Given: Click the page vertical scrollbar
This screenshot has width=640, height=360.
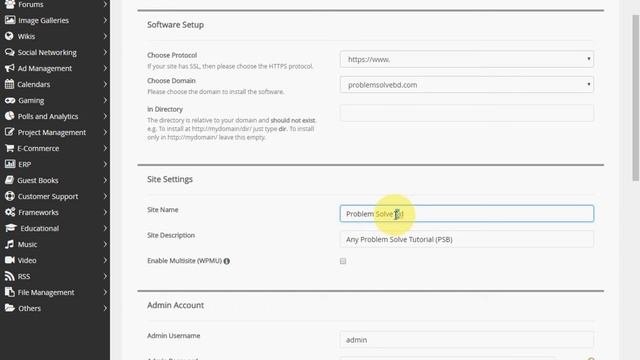Looking at the screenshot, I should [636, 98].
